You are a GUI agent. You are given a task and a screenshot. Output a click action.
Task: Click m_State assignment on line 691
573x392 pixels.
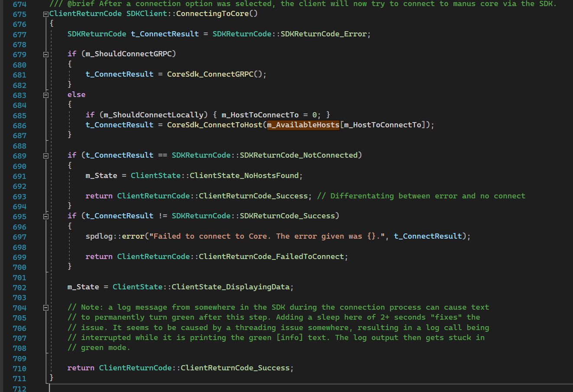tap(101, 175)
